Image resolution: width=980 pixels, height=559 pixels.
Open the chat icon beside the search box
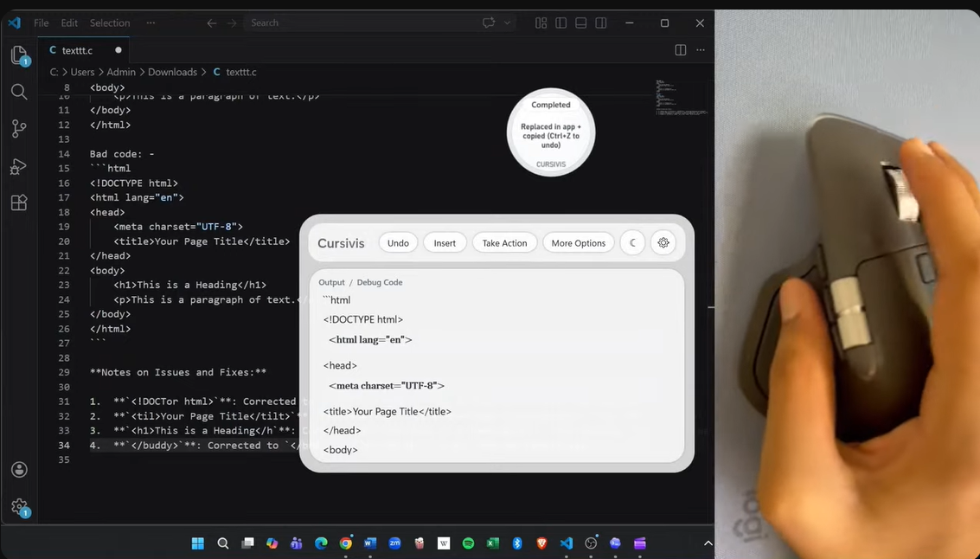[489, 23]
